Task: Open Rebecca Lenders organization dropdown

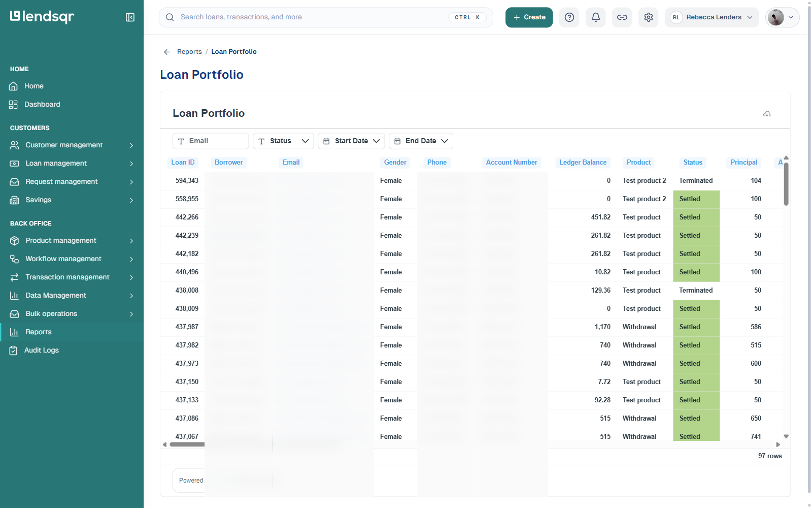Action: point(712,17)
